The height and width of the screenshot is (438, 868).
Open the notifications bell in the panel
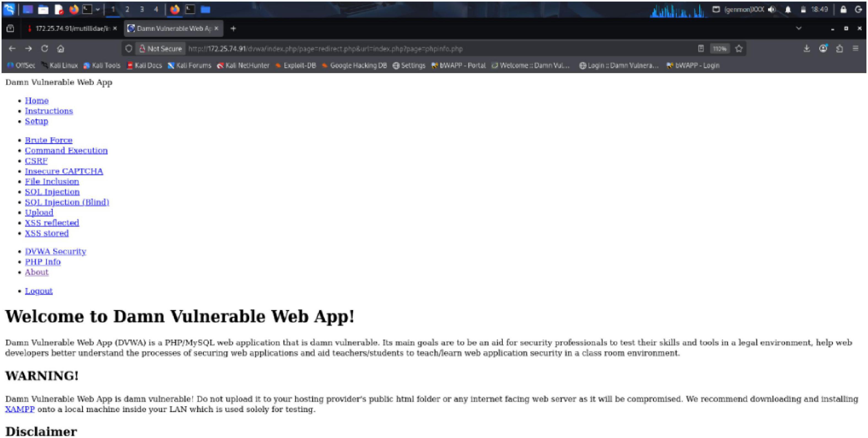point(788,9)
